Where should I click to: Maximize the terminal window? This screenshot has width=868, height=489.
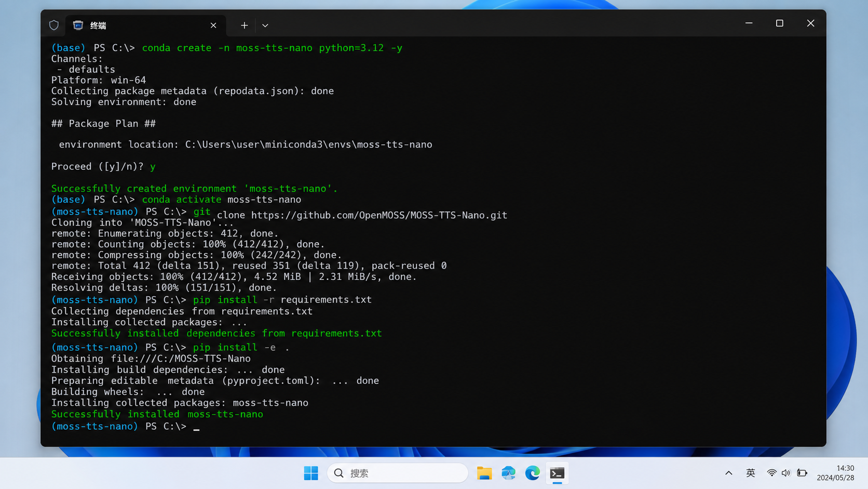tap(779, 23)
